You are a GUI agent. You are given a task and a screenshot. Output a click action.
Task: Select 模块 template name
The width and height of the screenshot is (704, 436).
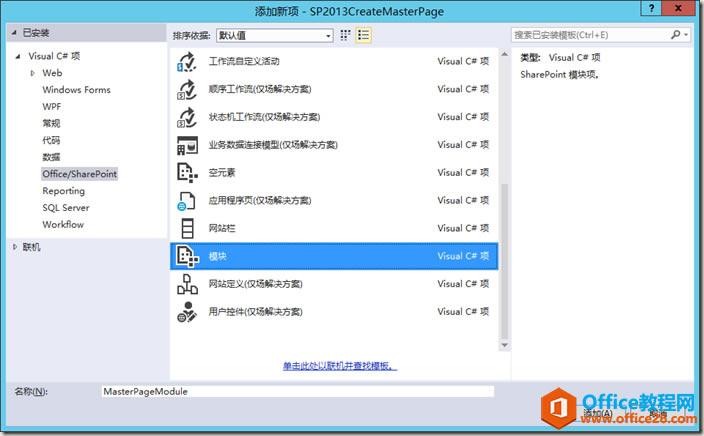point(218,256)
